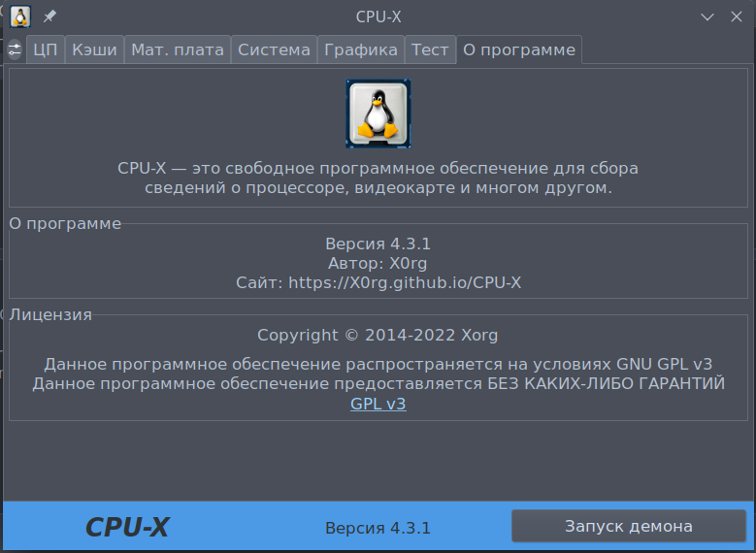Show the Графика tab
756x553 pixels.
click(x=361, y=49)
